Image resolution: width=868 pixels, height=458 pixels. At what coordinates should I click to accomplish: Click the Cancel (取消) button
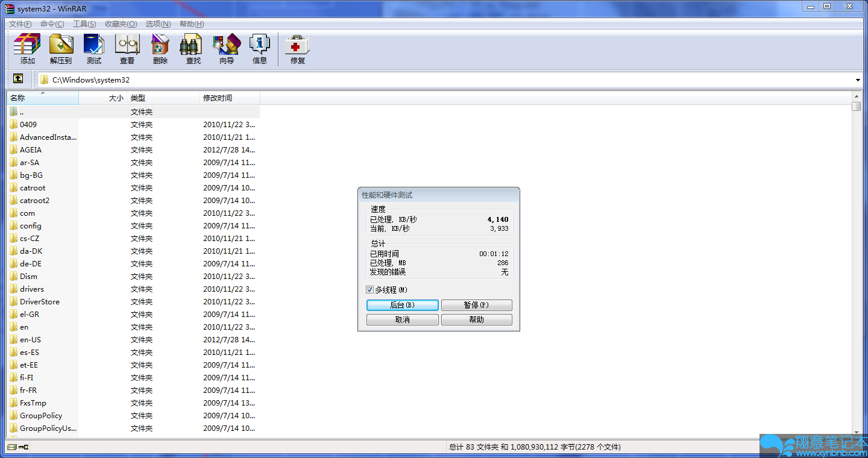point(403,319)
